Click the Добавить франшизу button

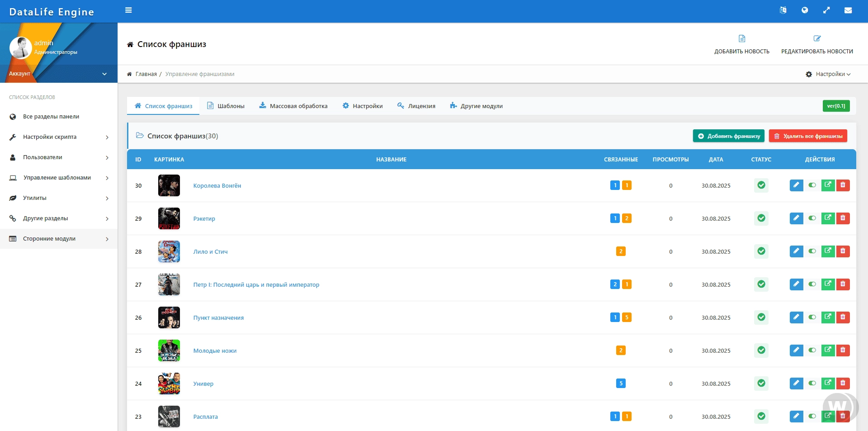728,136
